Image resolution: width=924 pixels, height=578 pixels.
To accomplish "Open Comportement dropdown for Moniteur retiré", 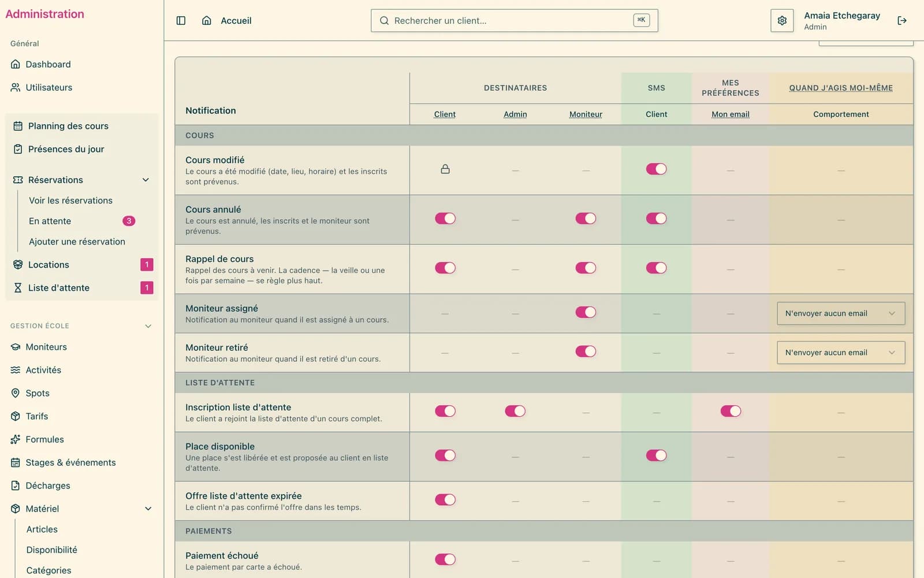I will (841, 353).
